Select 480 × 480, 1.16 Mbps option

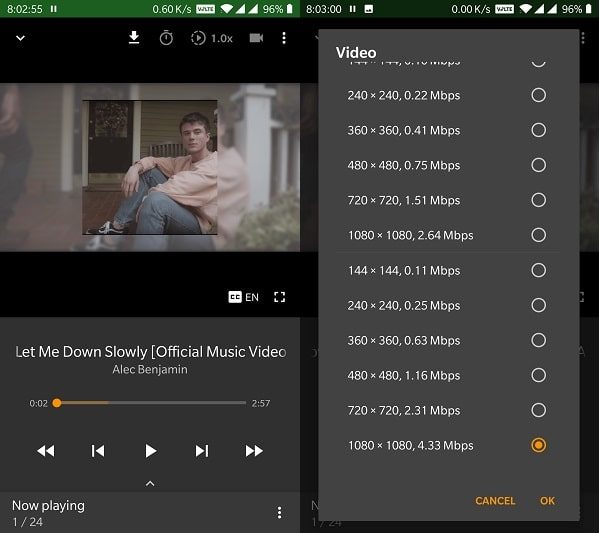tap(448, 375)
